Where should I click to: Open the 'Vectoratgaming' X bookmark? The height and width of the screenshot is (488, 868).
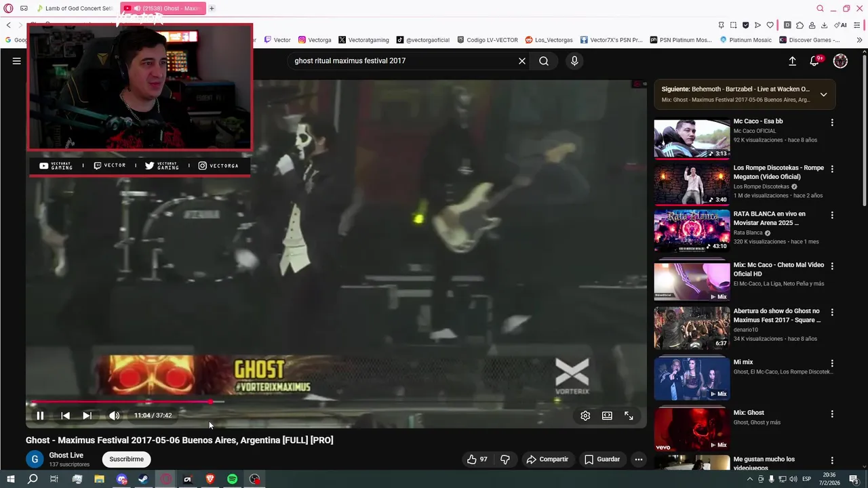(363, 40)
